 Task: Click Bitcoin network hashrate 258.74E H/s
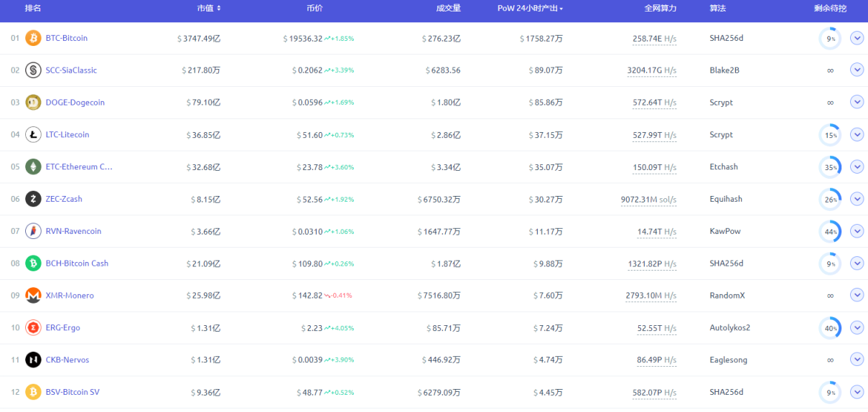(654, 39)
